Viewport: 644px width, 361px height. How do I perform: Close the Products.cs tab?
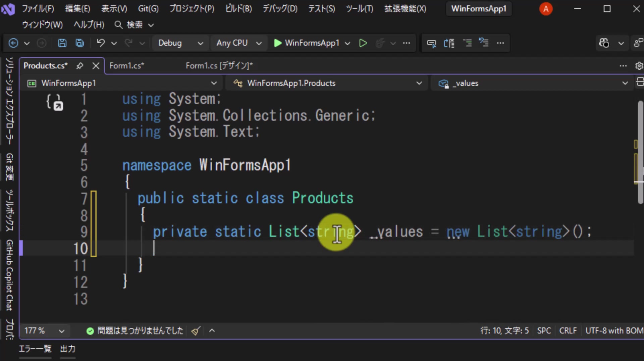pos(96,66)
